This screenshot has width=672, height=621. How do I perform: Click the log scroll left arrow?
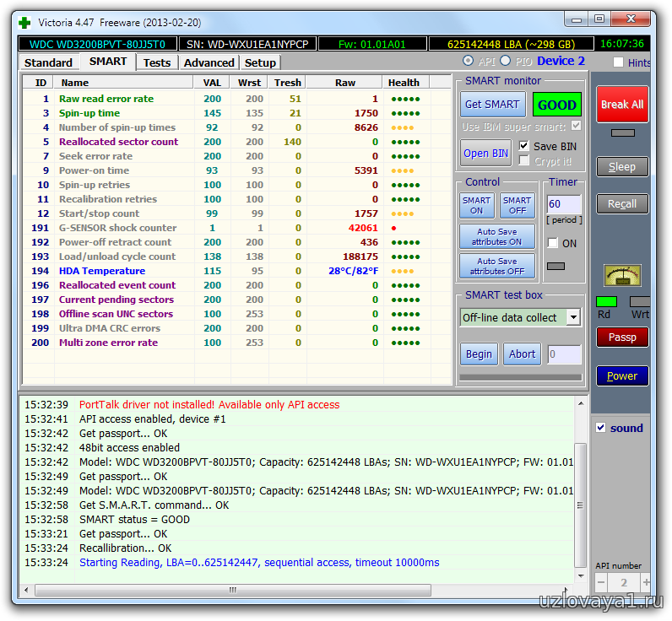[26, 590]
